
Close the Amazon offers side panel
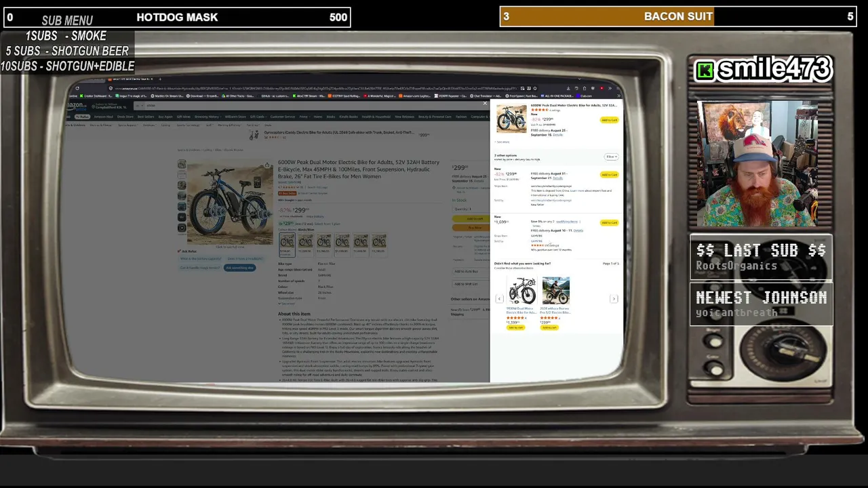(x=484, y=103)
